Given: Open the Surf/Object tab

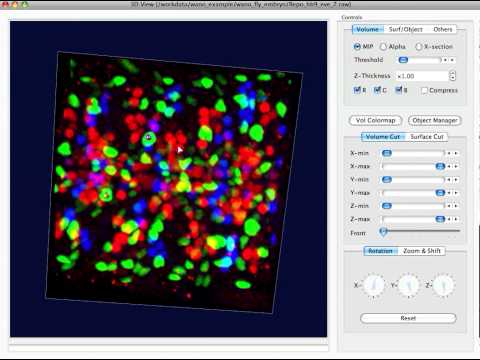Looking at the screenshot, I should click(405, 29).
